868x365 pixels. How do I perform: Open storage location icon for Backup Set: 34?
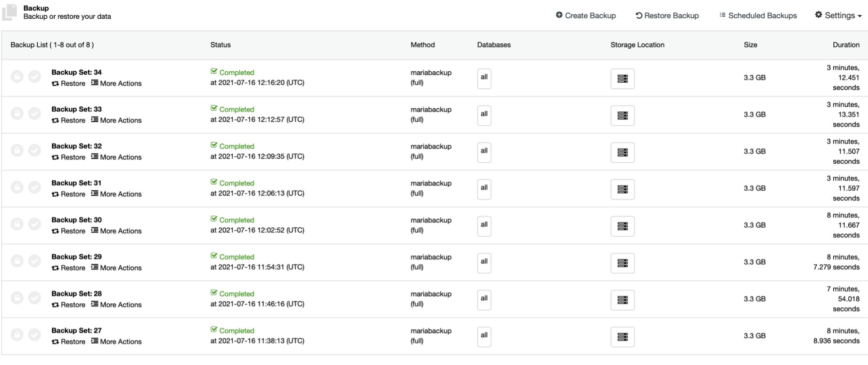pyautogui.click(x=622, y=79)
